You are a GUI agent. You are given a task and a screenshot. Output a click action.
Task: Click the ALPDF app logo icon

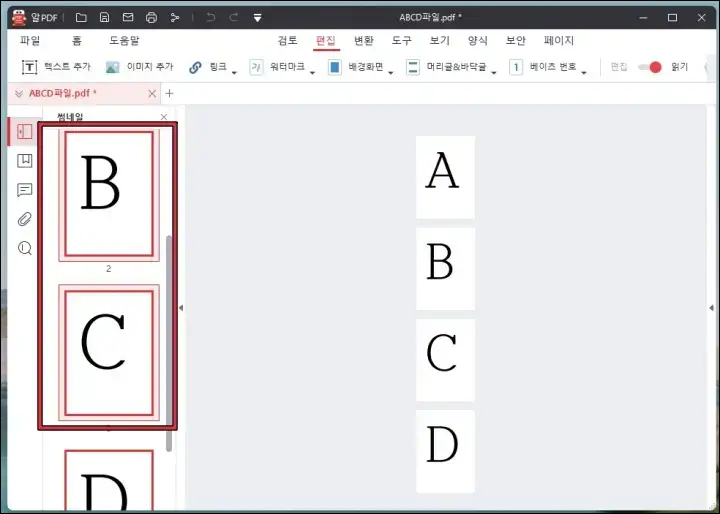19,17
